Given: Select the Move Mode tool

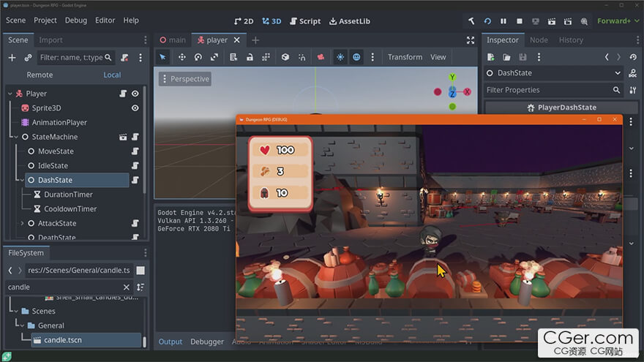Looking at the screenshot, I should coord(182,57).
